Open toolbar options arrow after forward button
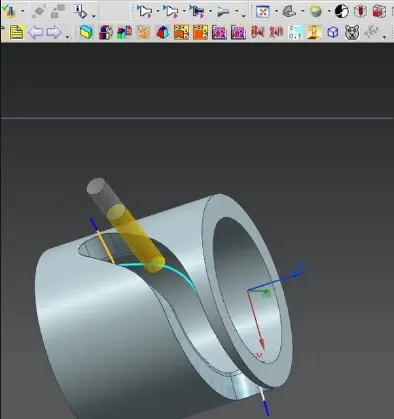The height and width of the screenshot is (419, 394). click(68, 37)
